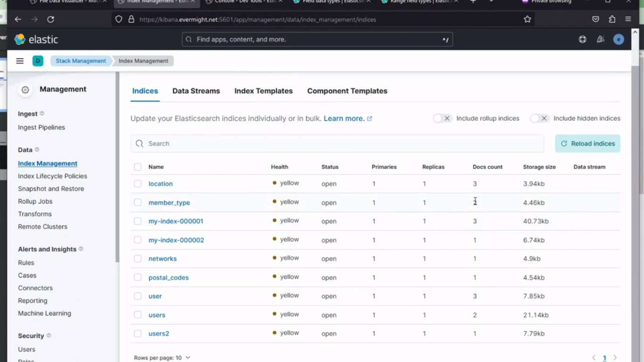Open Index Lifecycle Policies in sidebar
Screen dimensions: 644x362
[52, 176]
